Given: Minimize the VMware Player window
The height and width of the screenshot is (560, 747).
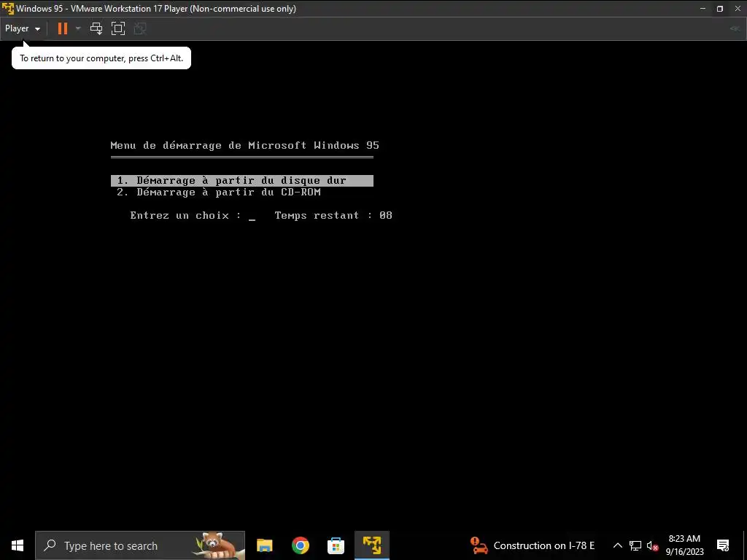Looking at the screenshot, I should (703, 9).
